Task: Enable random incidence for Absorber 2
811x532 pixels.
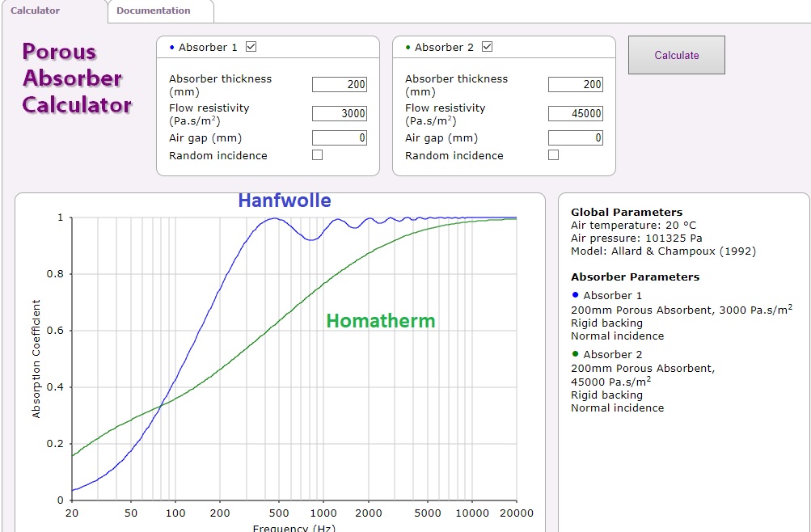Action: 553,154
